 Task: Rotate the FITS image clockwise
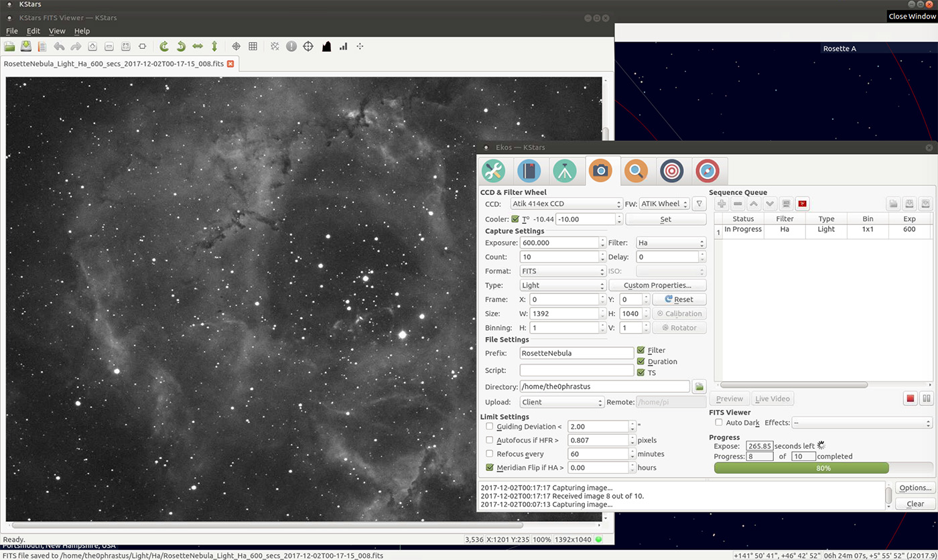coord(164,46)
